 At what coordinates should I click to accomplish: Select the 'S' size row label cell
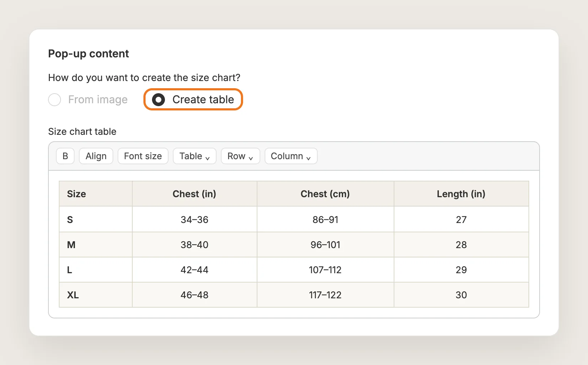96,219
